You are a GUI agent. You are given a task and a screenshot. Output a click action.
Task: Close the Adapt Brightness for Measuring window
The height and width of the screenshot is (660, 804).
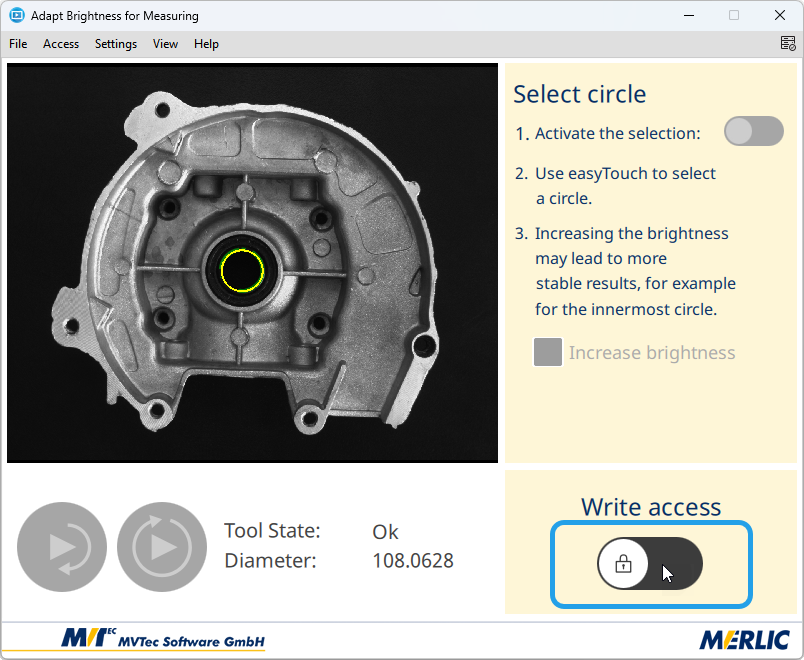point(780,16)
